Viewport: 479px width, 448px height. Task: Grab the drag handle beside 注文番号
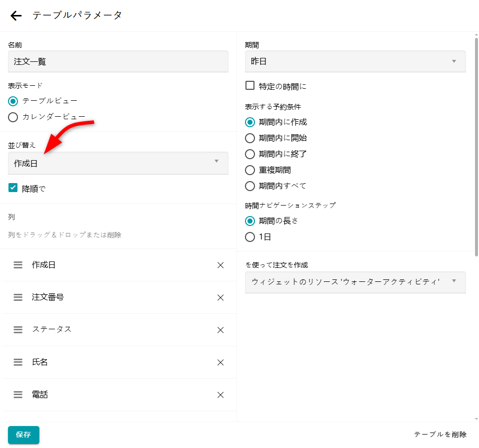(18, 297)
